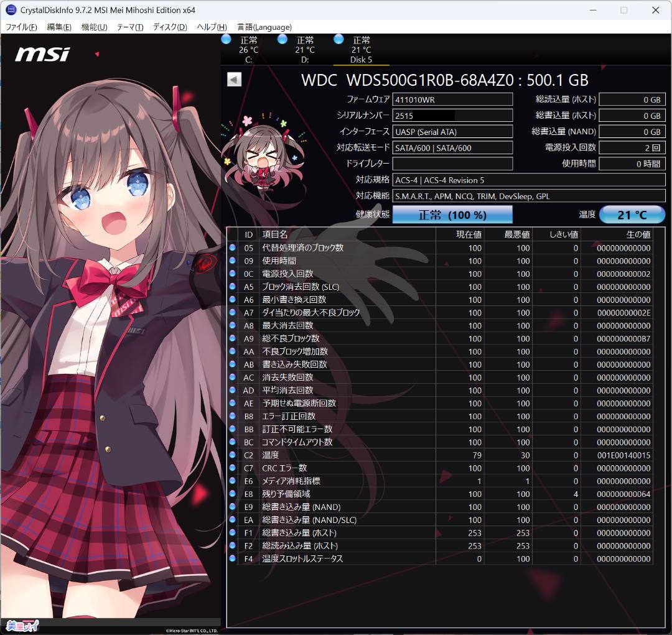The image size is (672, 635).
Task: Click the MSI logo
Action: (x=42, y=54)
